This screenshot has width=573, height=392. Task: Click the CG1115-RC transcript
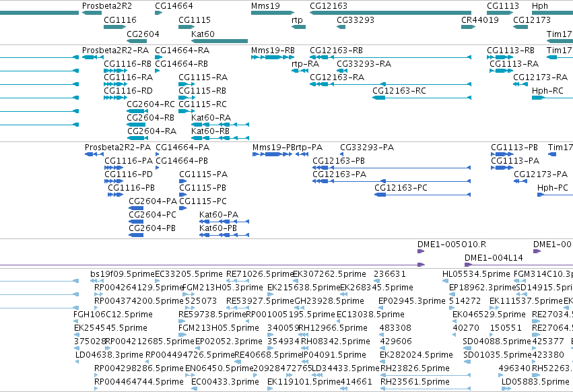coord(187,111)
